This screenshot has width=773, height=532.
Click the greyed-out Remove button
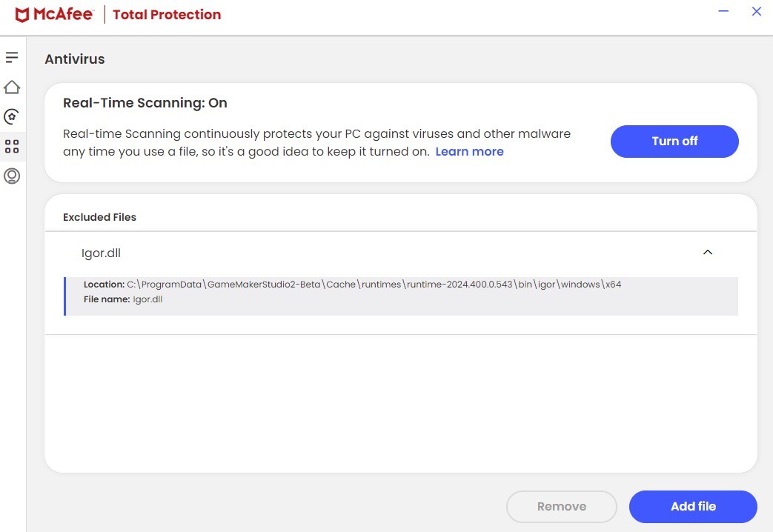click(x=561, y=507)
